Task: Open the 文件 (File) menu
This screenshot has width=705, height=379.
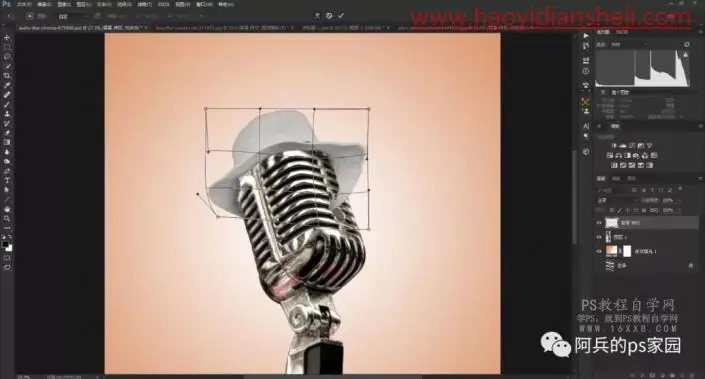Action: [24, 4]
